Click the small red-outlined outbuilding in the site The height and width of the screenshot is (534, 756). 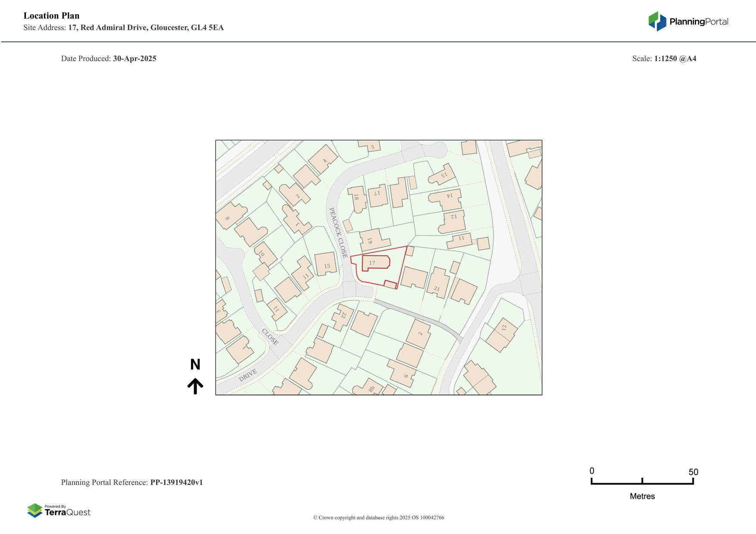tap(390, 284)
